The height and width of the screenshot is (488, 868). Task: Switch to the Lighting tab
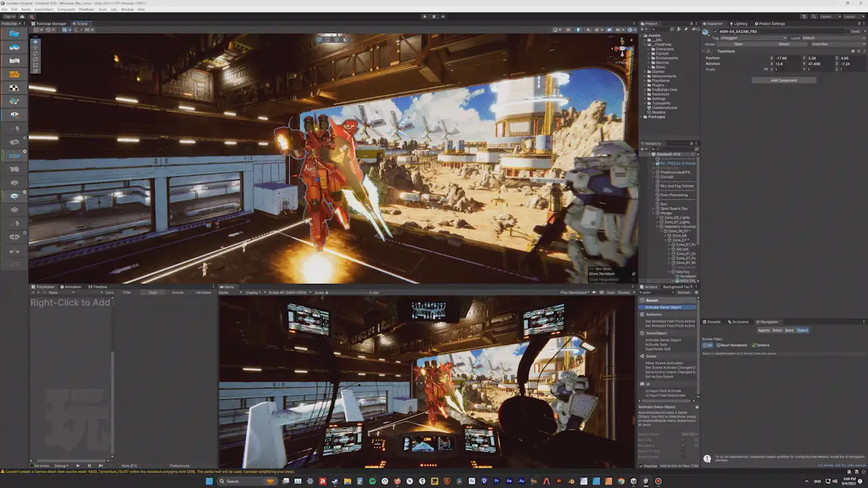[738, 24]
